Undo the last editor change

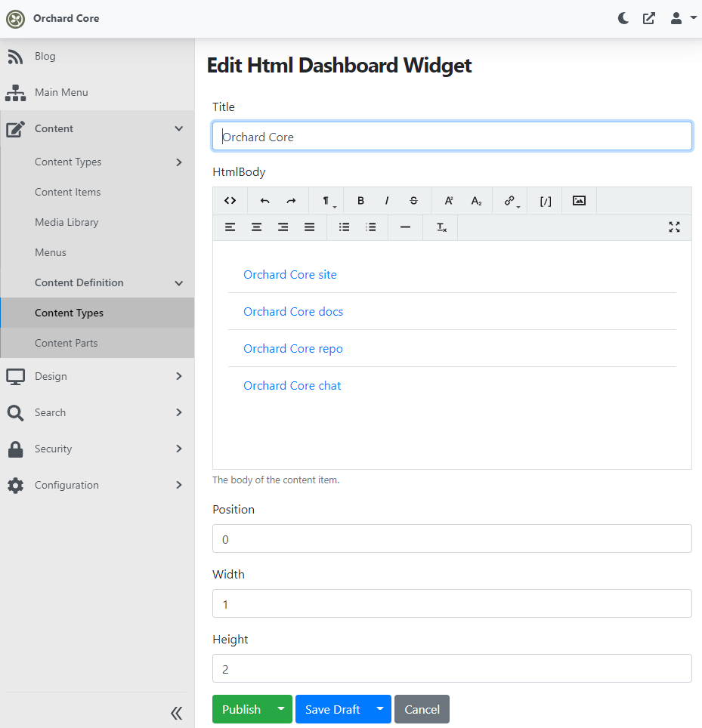click(x=264, y=201)
